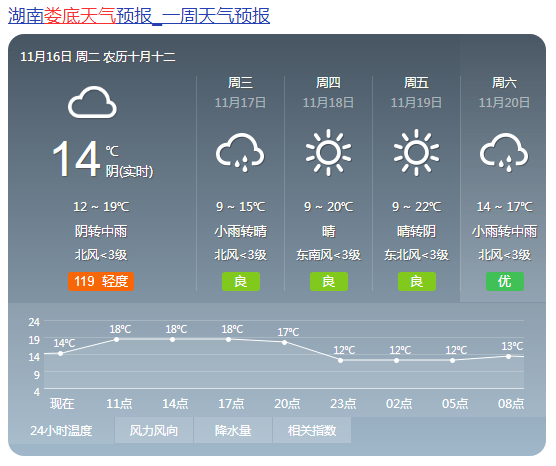Click the 良 air quality badge under 周五
Viewport: 556px width, 466px height.
click(417, 281)
